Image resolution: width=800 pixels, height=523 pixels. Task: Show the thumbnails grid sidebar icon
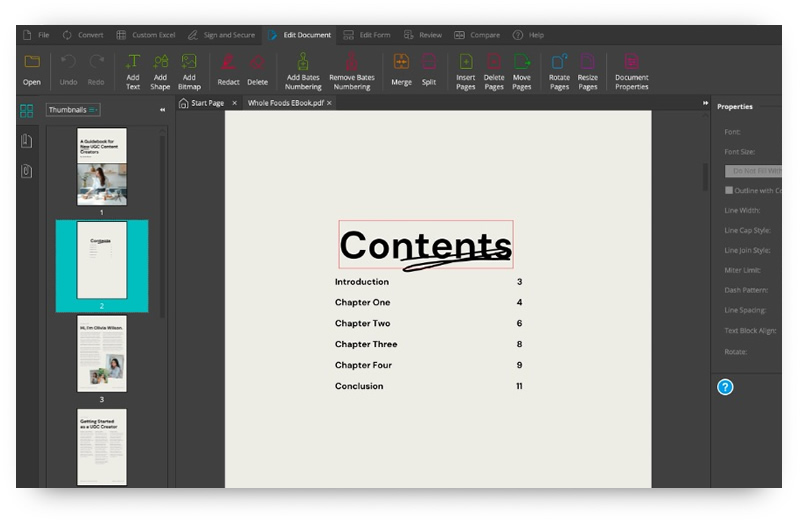pyautogui.click(x=27, y=111)
